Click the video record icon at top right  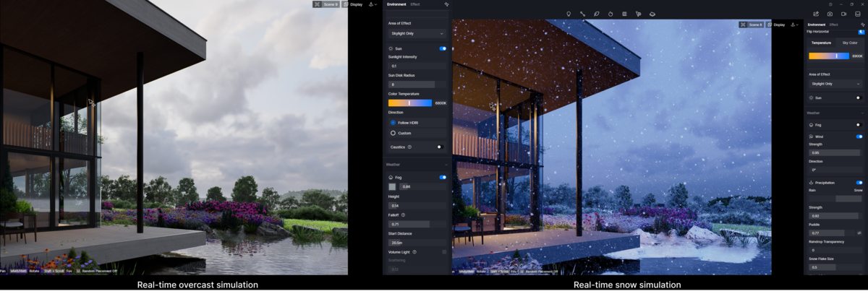pyautogui.click(x=844, y=14)
